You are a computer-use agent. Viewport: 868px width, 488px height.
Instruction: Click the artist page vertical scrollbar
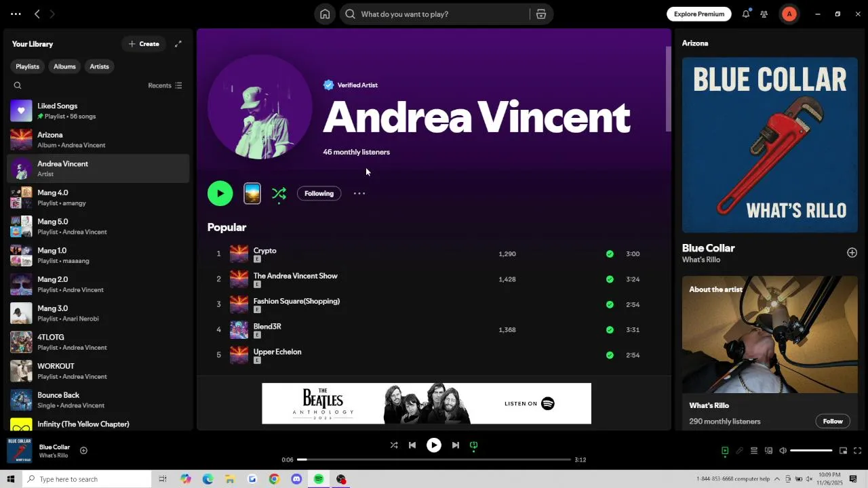tap(668, 89)
